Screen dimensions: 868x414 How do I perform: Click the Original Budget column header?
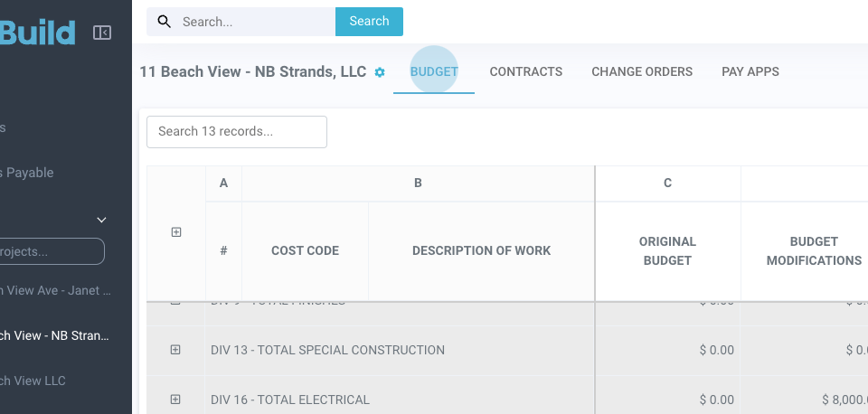pos(667,250)
